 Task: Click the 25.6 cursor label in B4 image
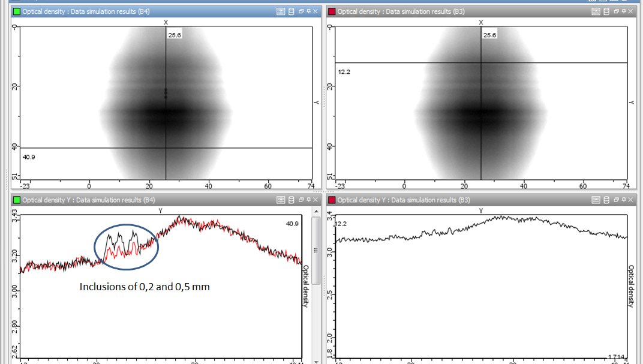(175, 35)
